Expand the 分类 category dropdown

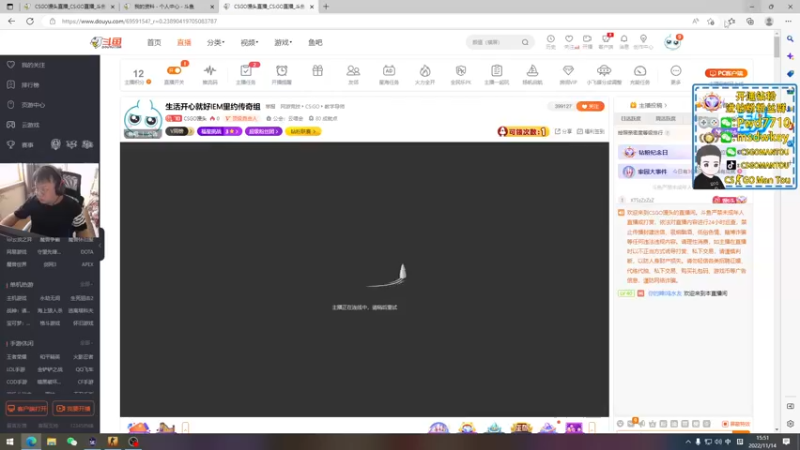215,43
